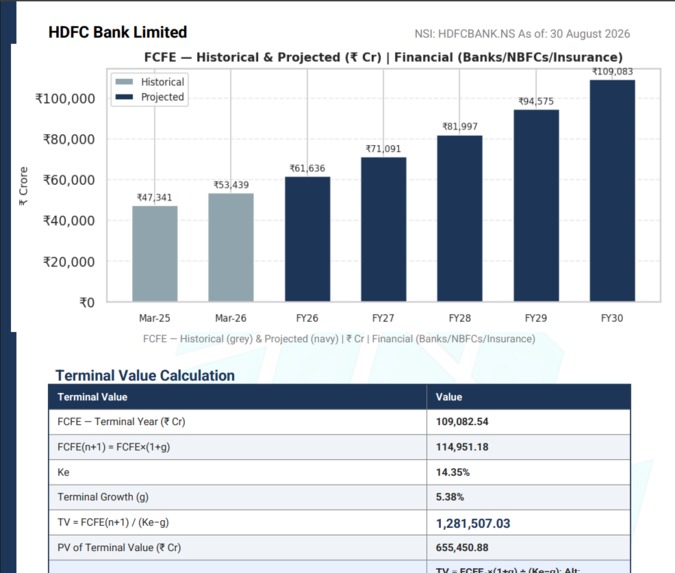Click the ₹80,000 y-axis tick label
675x573 pixels.
coord(68,139)
